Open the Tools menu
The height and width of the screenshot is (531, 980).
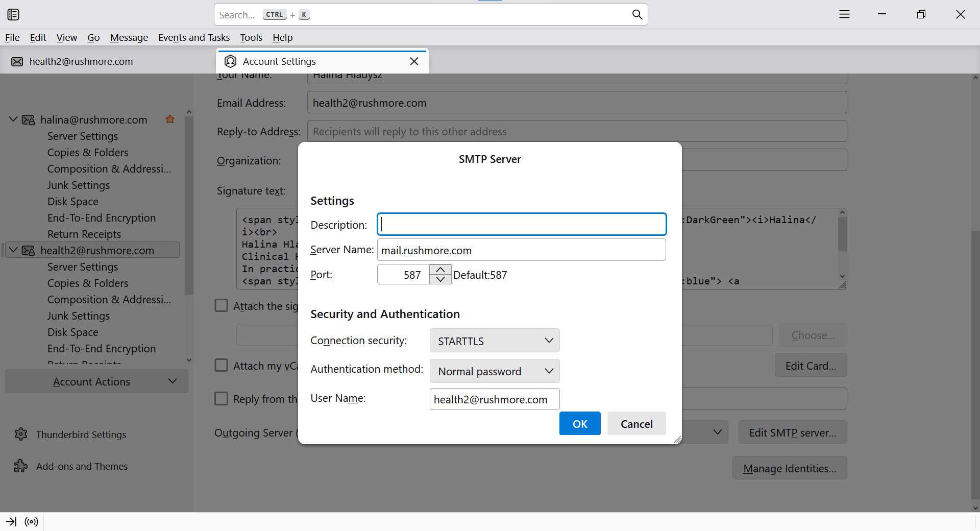(x=251, y=38)
